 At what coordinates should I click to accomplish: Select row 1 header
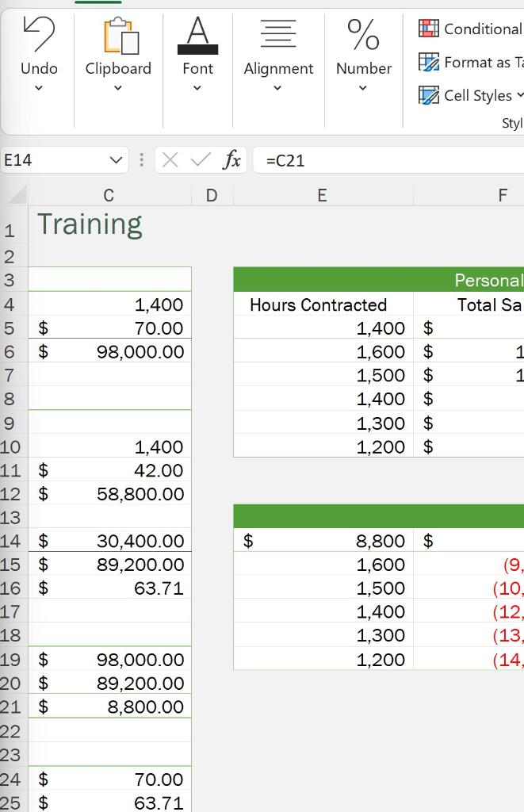coord(13,224)
